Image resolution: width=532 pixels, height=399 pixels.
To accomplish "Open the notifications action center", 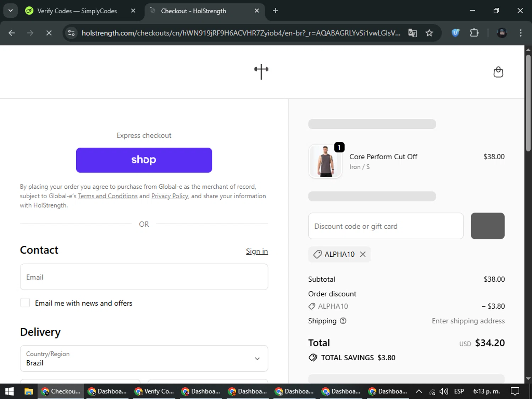I will [x=515, y=392].
